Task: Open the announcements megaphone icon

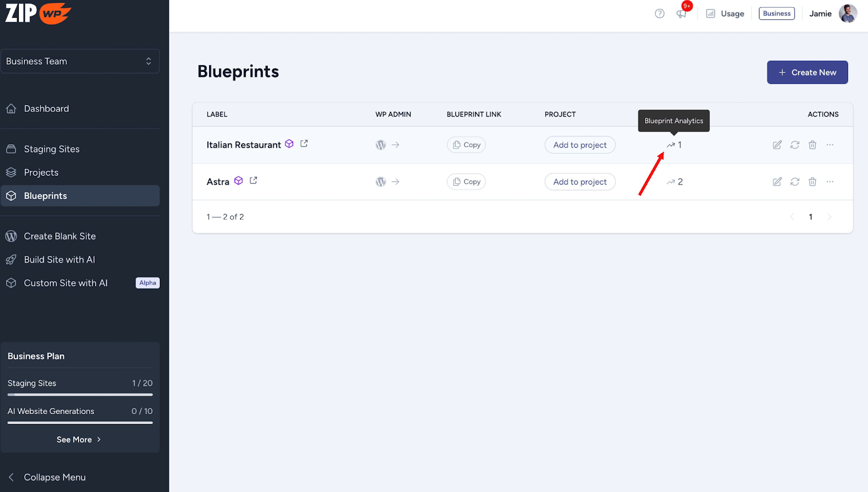Action: pos(681,14)
